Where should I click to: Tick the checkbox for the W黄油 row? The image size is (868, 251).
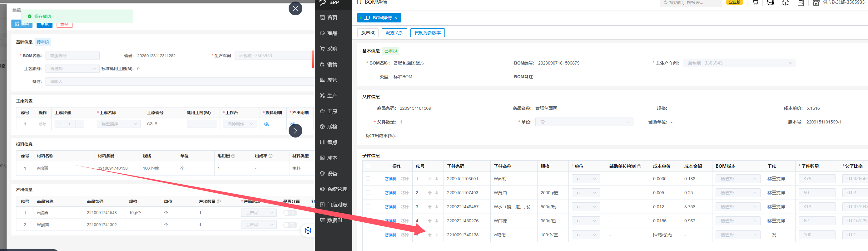(368, 193)
